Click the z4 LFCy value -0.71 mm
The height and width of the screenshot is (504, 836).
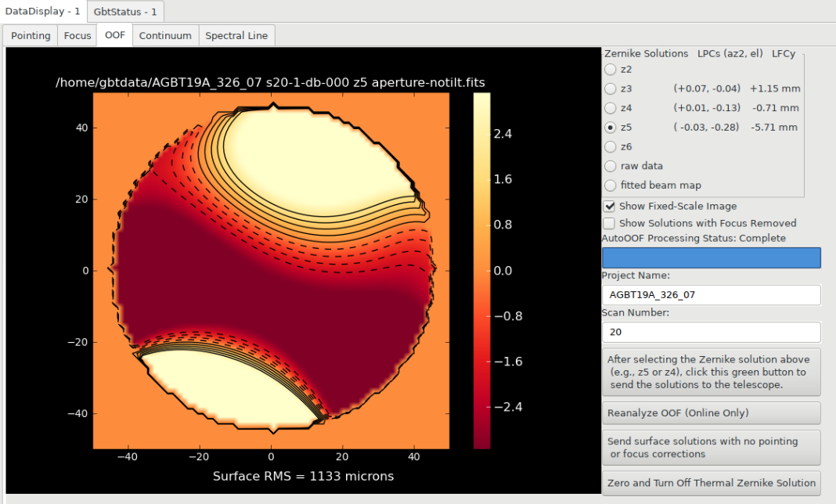776,108
